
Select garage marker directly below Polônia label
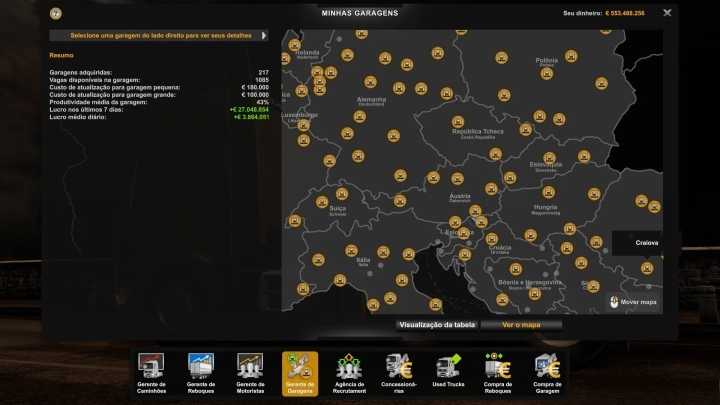(x=546, y=73)
